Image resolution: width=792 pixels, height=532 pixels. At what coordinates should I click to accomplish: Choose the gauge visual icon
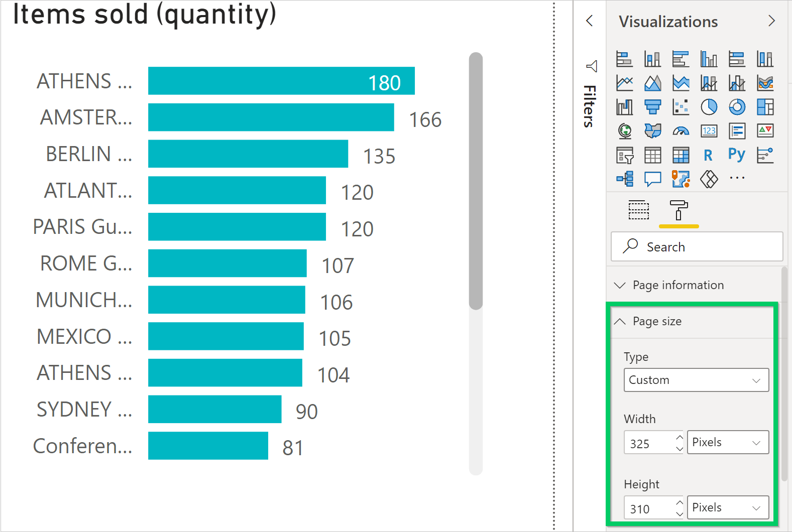(x=681, y=131)
